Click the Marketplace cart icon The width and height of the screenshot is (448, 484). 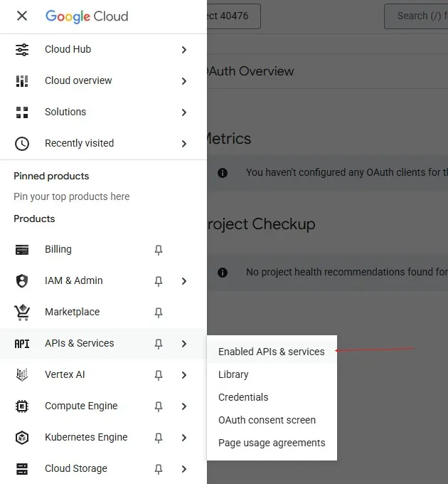(x=22, y=312)
